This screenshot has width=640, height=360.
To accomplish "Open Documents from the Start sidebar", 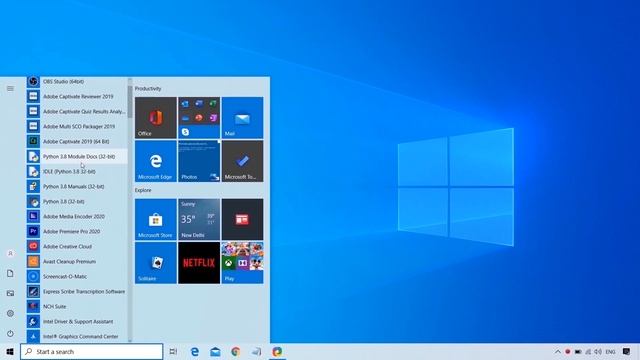I will tap(10, 273).
